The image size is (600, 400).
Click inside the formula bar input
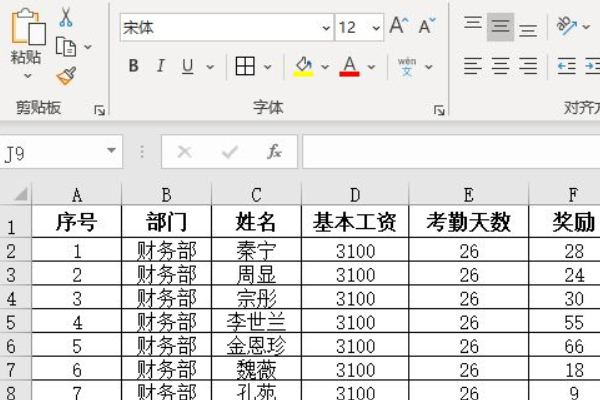pyautogui.click(x=452, y=152)
